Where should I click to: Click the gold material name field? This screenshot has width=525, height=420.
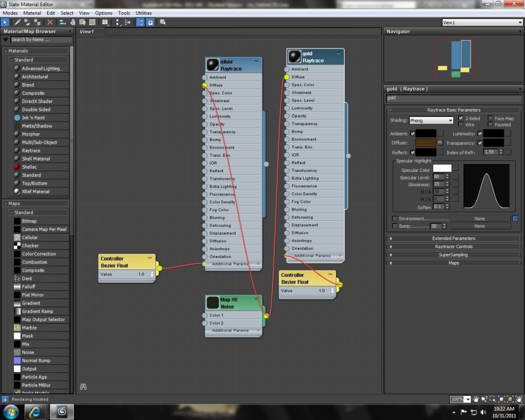pos(453,98)
